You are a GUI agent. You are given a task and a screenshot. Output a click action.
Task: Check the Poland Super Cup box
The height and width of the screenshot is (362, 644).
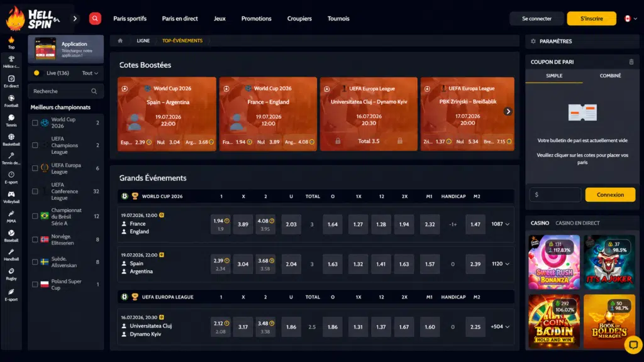tap(35, 285)
